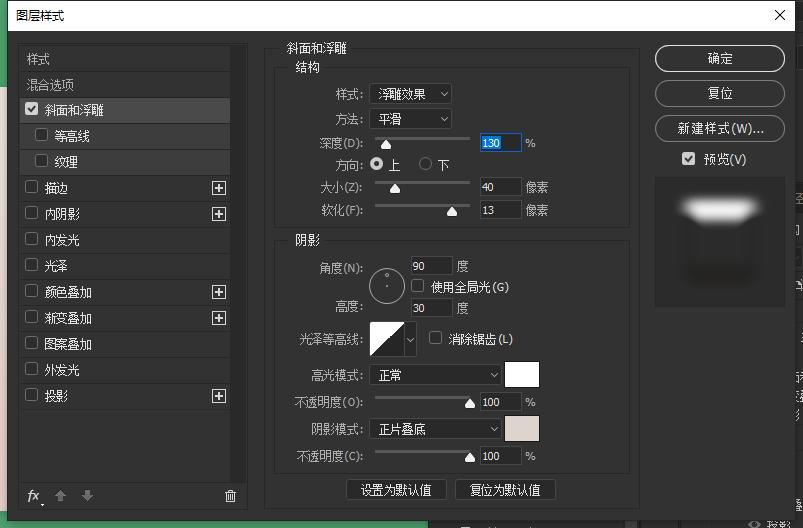
Task: Check 使用全局光(G) option
Action: tap(417, 286)
